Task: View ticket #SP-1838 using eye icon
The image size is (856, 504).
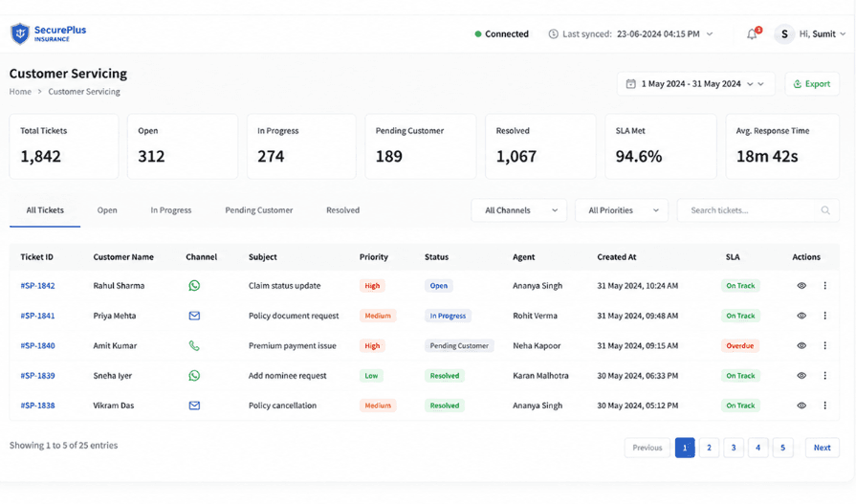Action: pyautogui.click(x=801, y=405)
